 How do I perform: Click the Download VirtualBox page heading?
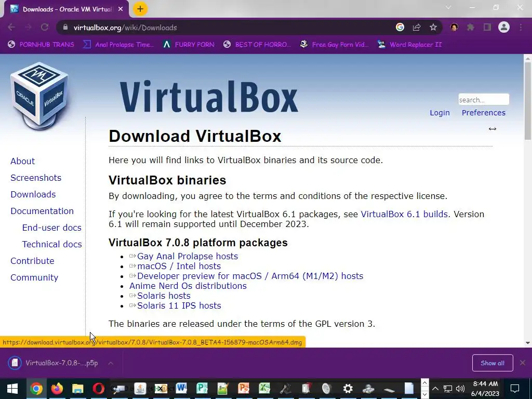pyautogui.click(x=195, y=136)
